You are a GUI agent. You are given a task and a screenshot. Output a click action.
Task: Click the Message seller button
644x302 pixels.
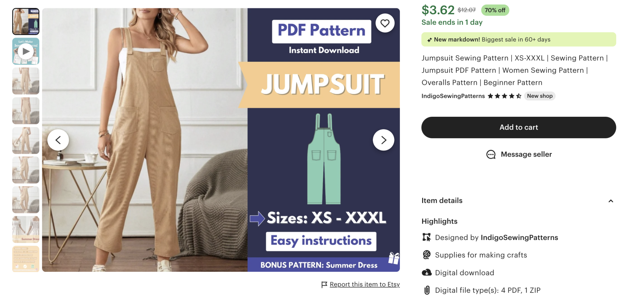pos(518,154)
